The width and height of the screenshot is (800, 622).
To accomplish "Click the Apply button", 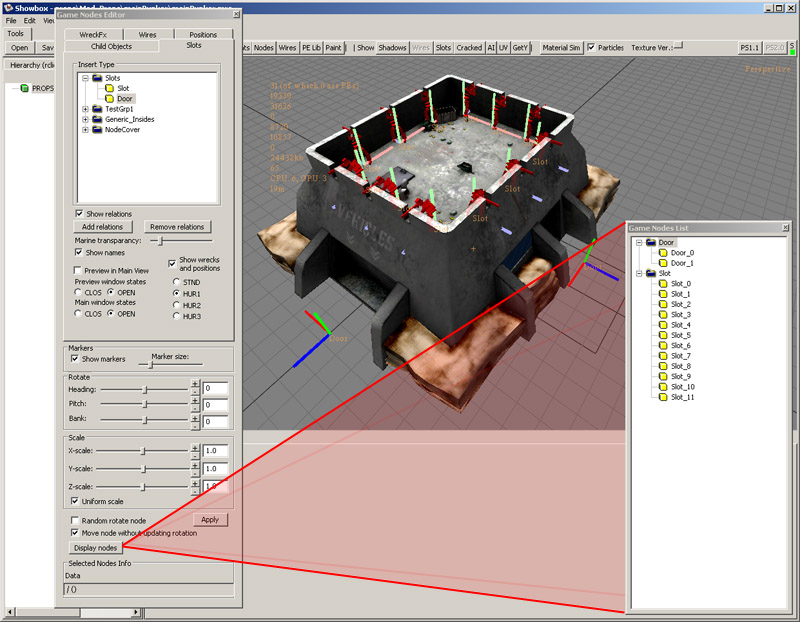I will tap(210, 519).
